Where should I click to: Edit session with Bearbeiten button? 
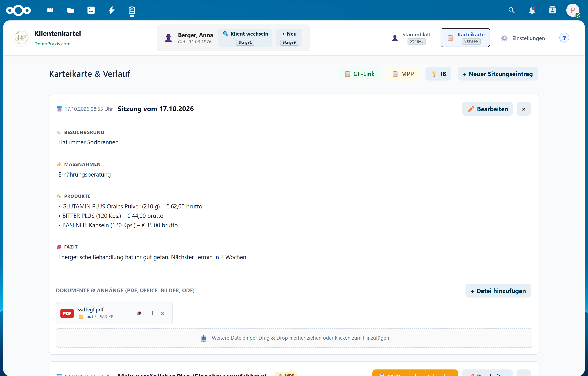point(487,109)
